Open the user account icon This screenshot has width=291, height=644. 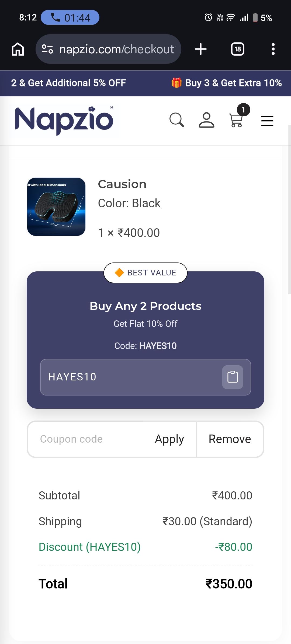click(206, 120)
